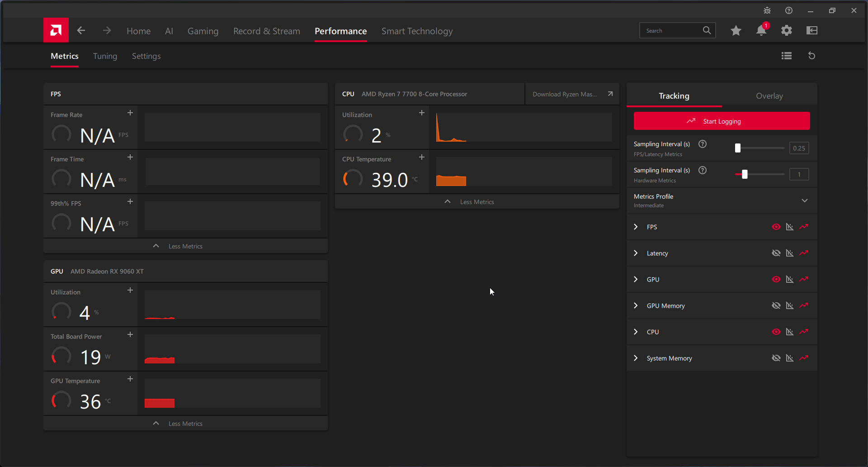
Task: Click the Hardware Metrics sampling interval slider
Action: (745, 174)
